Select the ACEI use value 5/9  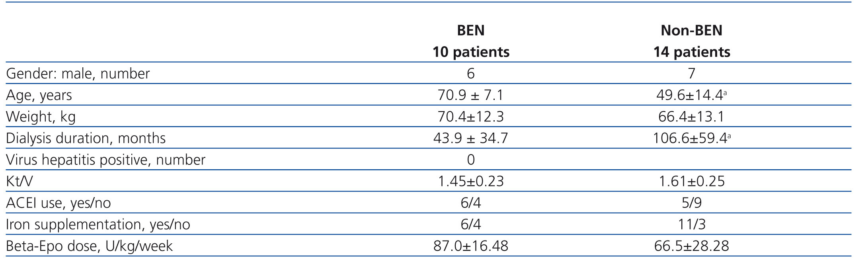(x=691, y=203)
